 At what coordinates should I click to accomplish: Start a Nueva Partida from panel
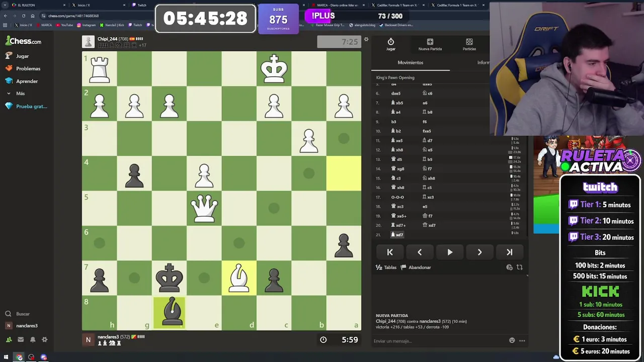point(430,44)
